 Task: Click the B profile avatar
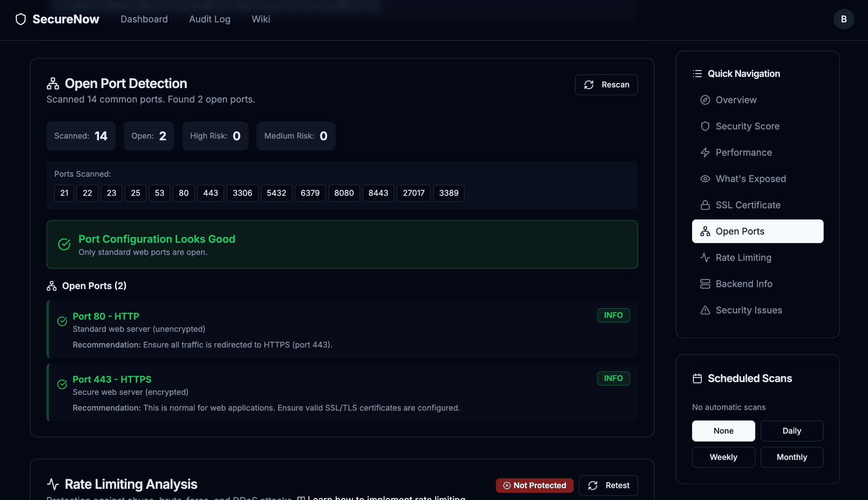tap(844, 19)
